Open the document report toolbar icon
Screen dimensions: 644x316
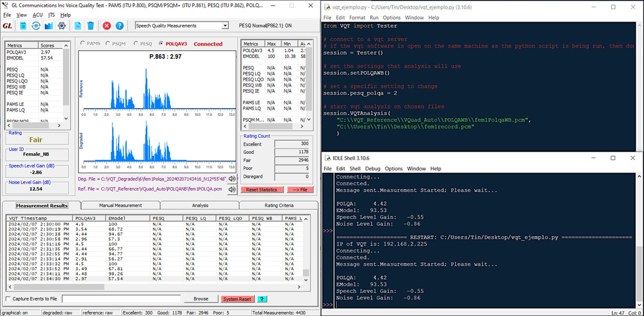pyautogui.click(x=23, y=26)
